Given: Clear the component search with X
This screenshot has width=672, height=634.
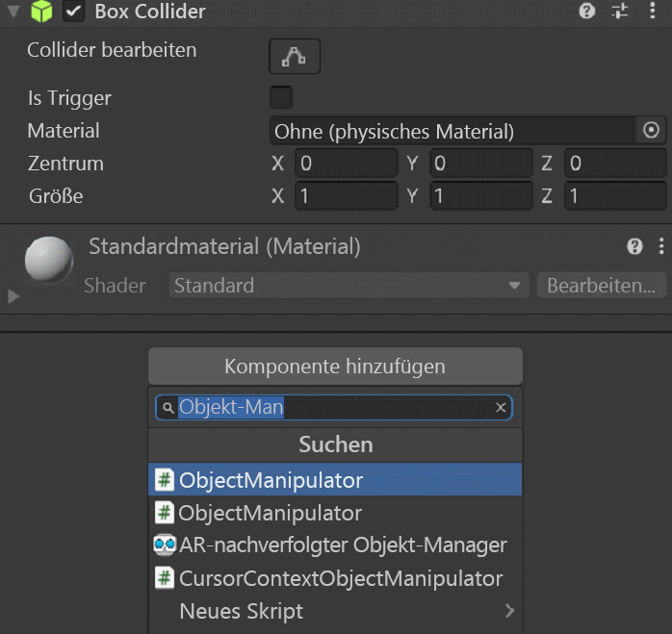Looking at the screenshot, I should coord(501,407).
